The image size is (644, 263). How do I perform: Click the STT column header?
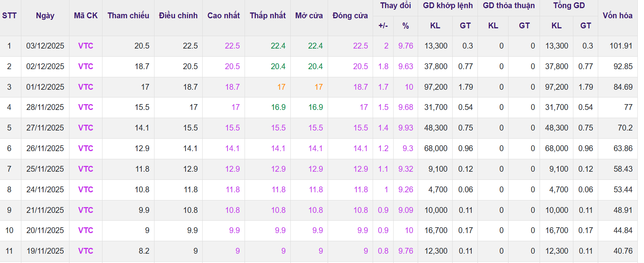point(9,16)
